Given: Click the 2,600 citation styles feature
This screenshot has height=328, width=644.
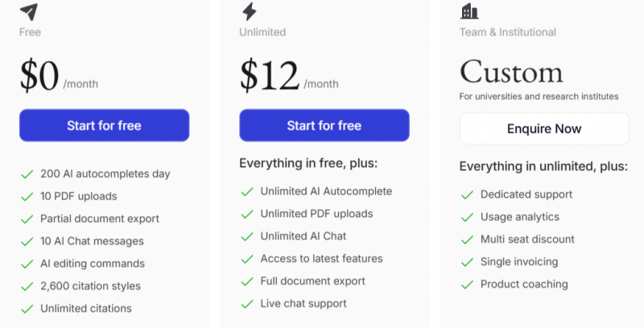Looking at the screenshot, I should tap(90, 285).
